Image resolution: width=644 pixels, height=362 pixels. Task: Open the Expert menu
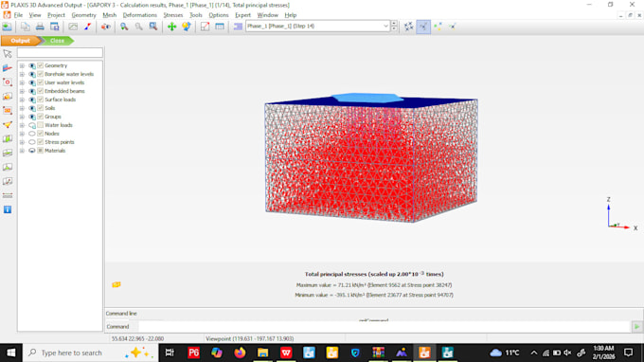pyautogui.click(x=242, y=15)
